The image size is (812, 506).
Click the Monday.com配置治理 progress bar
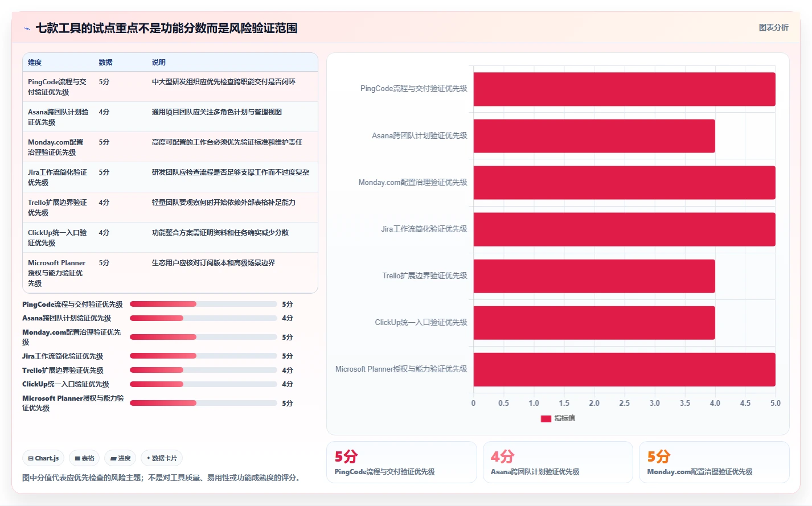[203, 337]
